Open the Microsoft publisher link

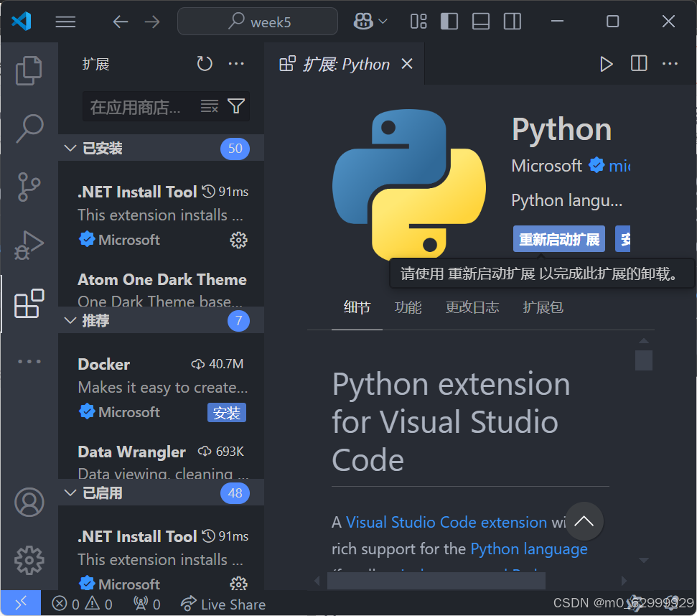click(547, 166)
